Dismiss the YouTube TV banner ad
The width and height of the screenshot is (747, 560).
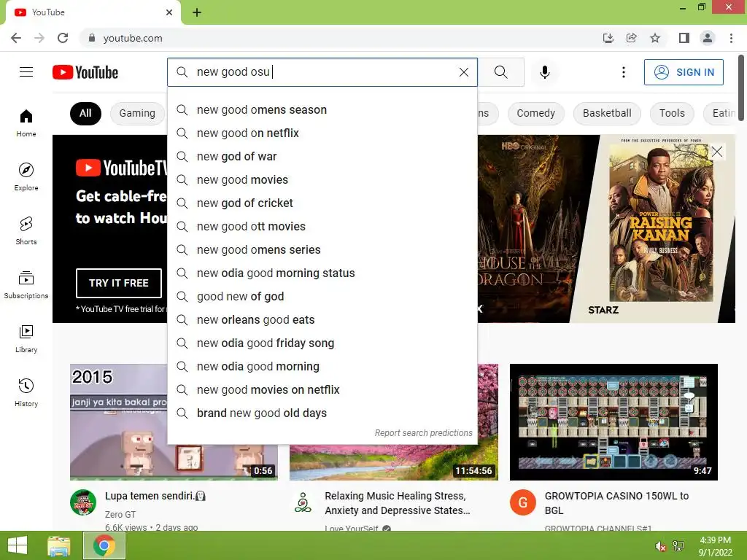[716, 152]
